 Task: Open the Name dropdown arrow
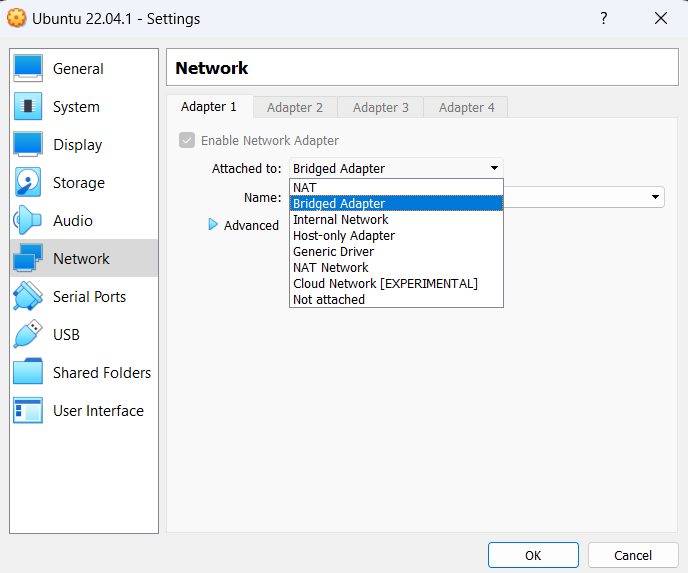[656, 198]
